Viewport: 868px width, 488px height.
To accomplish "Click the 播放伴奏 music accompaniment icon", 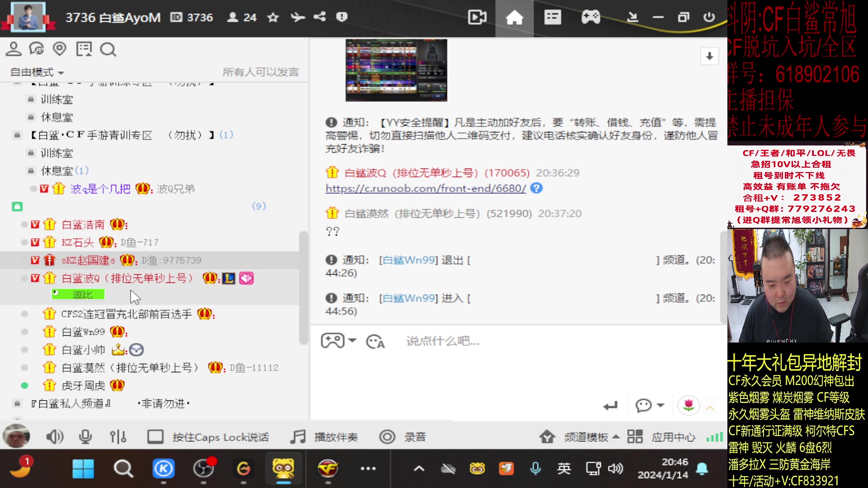I will (x=297, y=436).
